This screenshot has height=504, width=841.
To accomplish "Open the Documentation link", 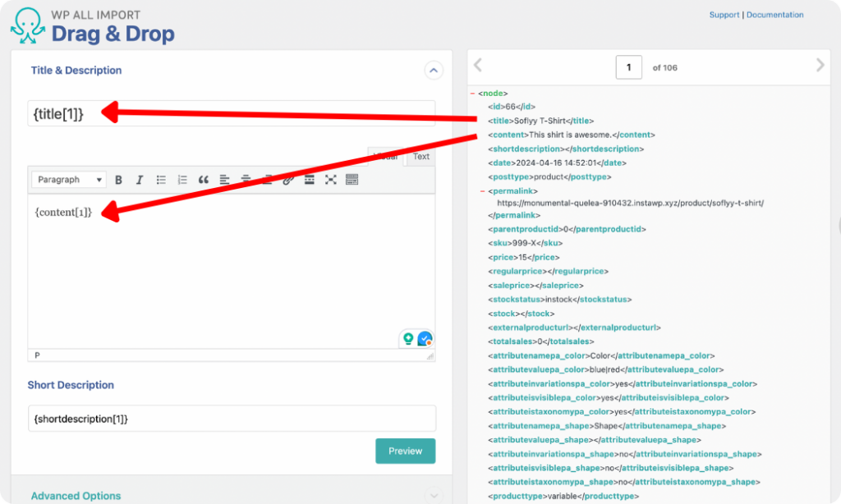I will point(775,15).
